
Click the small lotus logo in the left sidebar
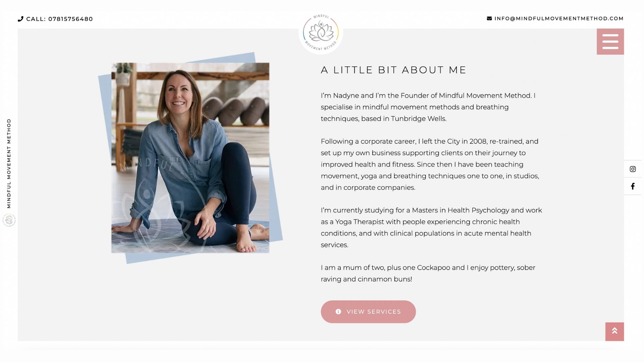[x=9, y=220]
